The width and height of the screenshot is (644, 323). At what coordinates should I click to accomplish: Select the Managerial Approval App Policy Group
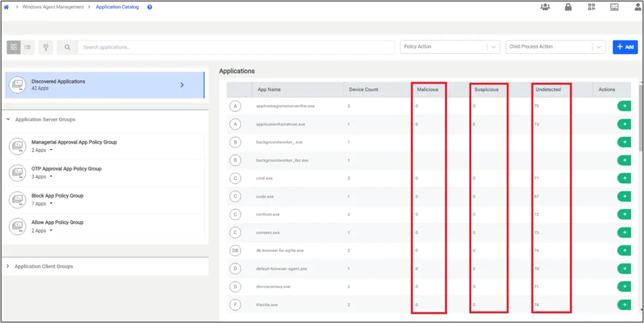105,146
